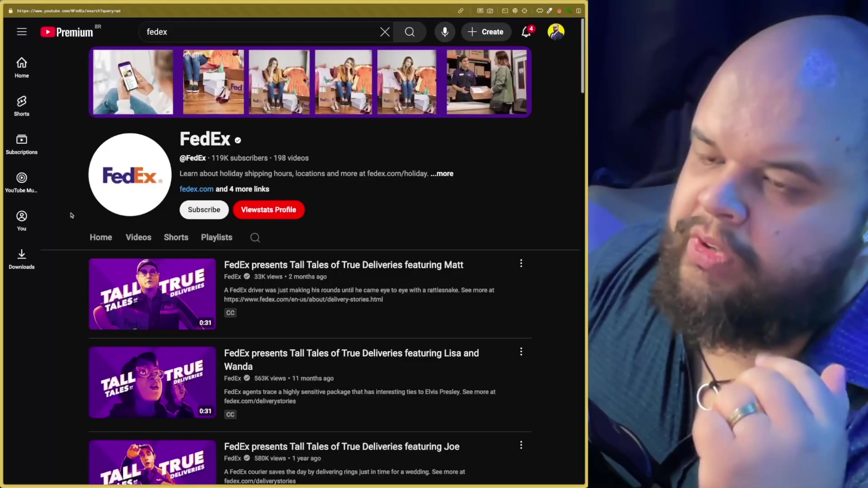Show and 4 more links

point(242,189)
